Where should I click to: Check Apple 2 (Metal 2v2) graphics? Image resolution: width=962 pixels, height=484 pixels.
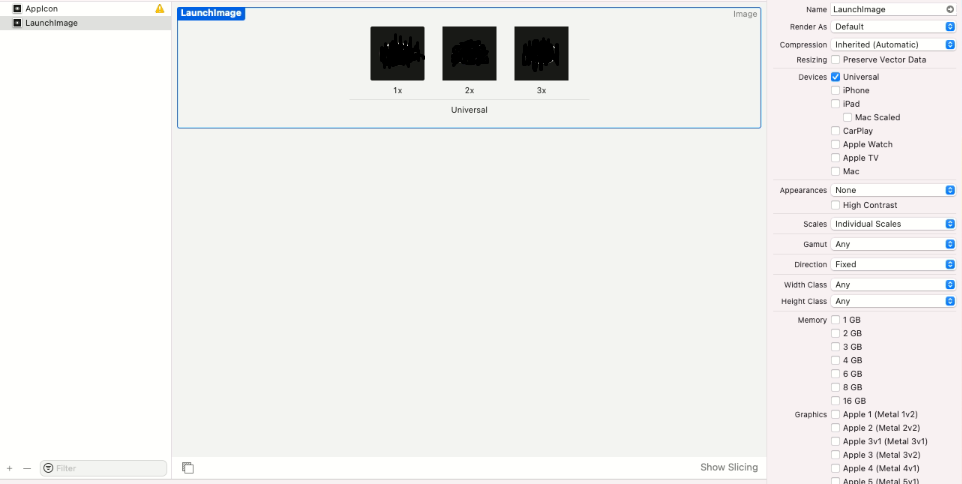(836, 428)
